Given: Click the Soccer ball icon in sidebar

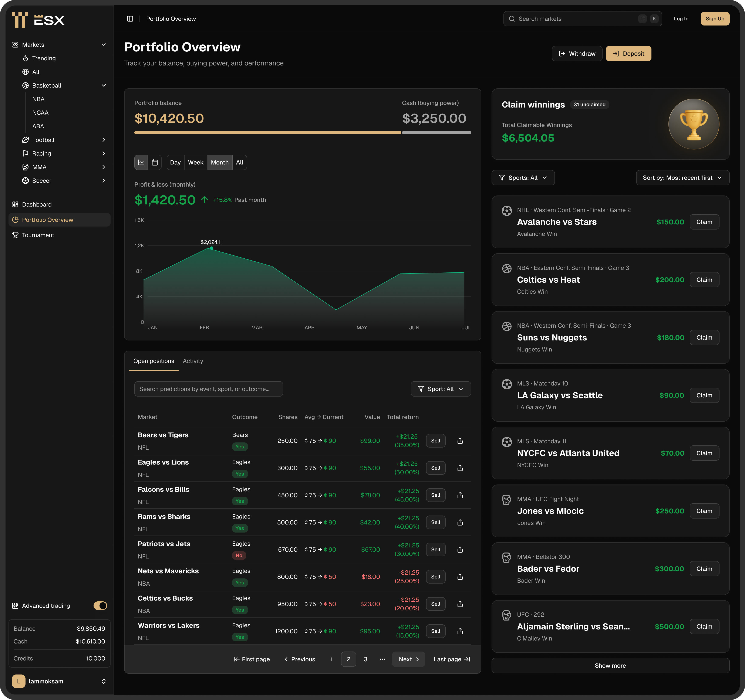Looking at the screenshot, I should click(26, 181).
